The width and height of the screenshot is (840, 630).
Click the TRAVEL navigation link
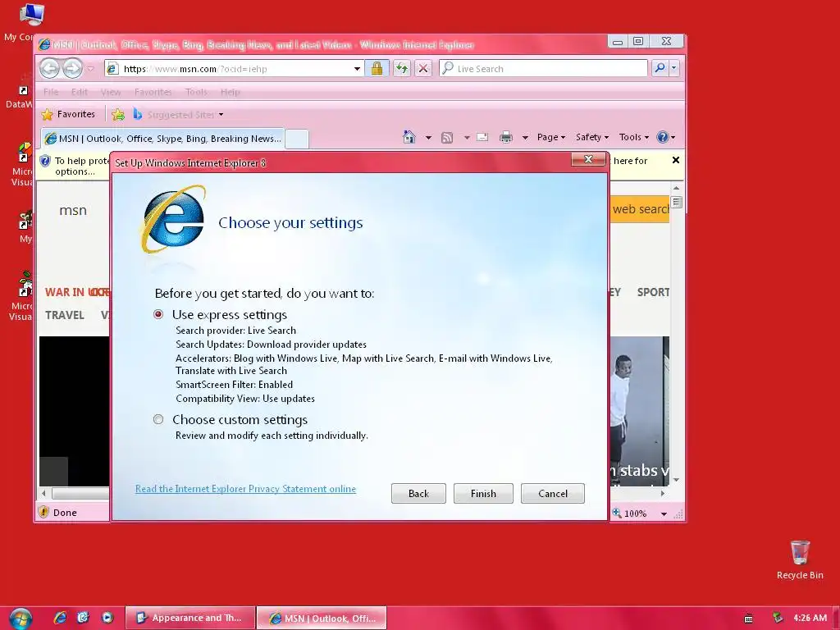[x=64, y=315]
